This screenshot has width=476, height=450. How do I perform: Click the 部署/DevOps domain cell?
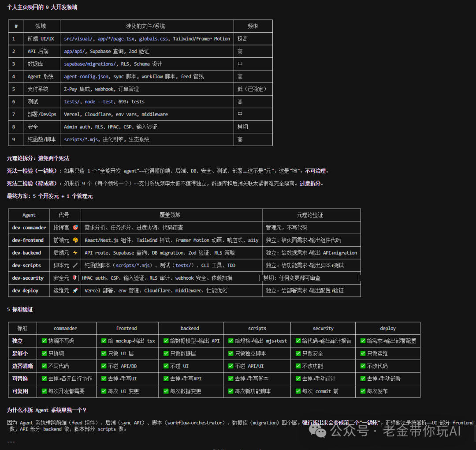tap(41, 114)
